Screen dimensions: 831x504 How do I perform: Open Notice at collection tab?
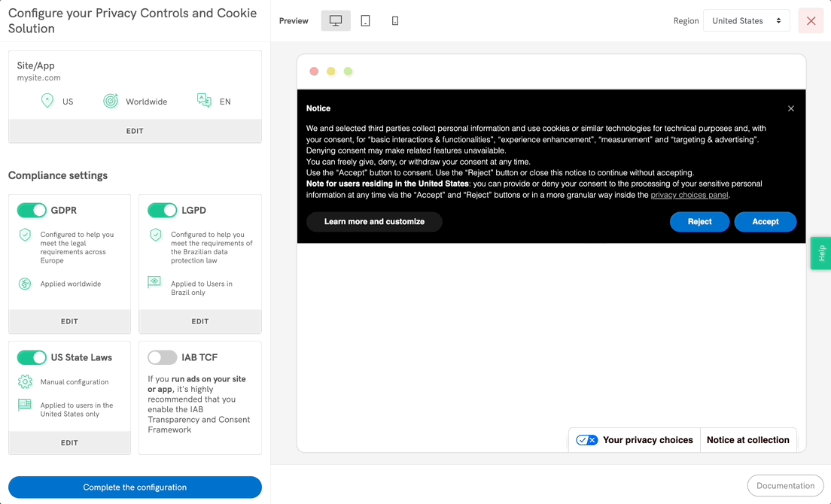pyautogui.click(x=747, y=440)
